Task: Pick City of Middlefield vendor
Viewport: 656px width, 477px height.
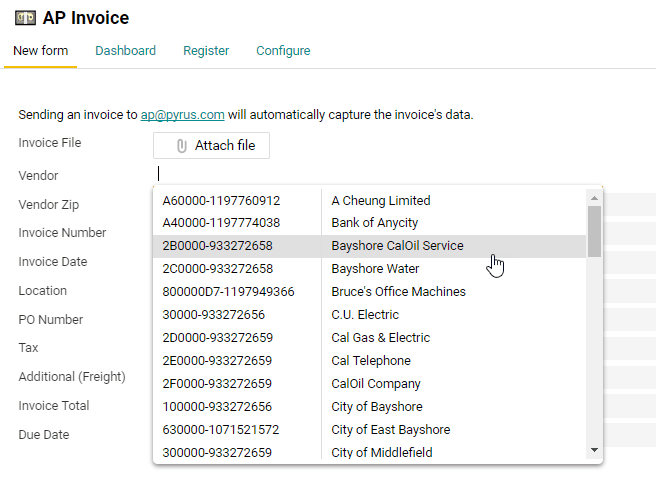Action: pos(382,453)
